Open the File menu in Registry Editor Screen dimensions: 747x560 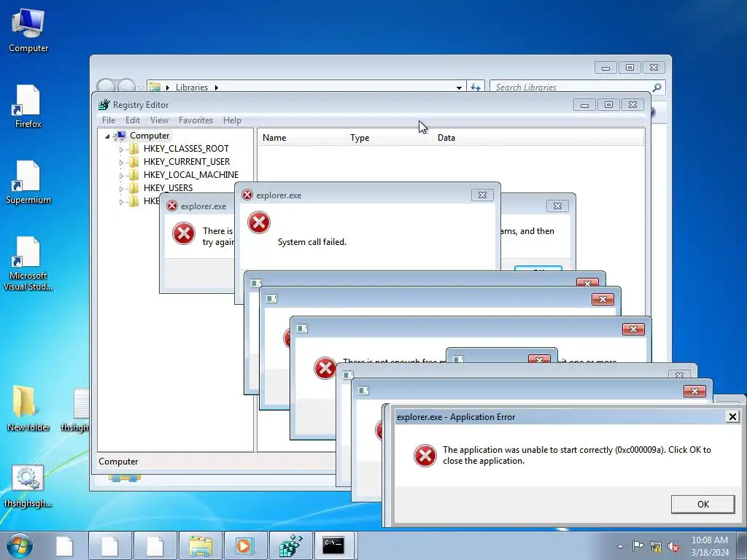[x=109, y=120]
